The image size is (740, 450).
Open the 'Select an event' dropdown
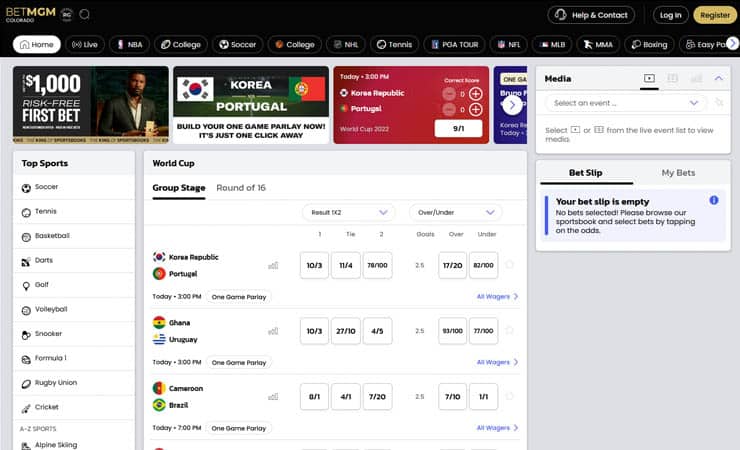tap(626, 103)
